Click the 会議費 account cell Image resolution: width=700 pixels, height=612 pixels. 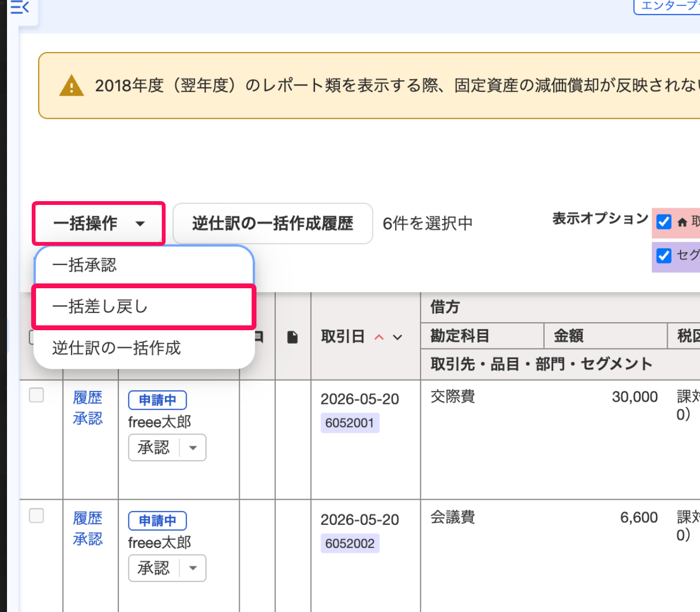pos(453,517)
